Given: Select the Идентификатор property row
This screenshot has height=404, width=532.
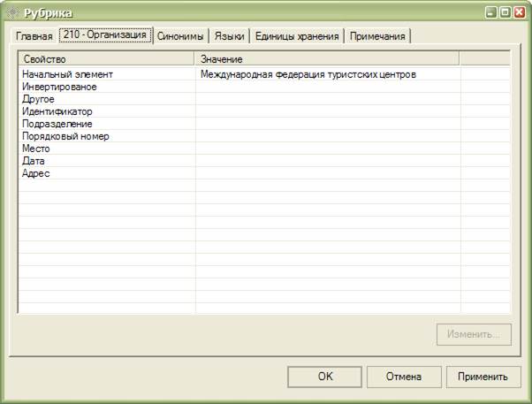Looking at the screenshot, I should [57, 112].
